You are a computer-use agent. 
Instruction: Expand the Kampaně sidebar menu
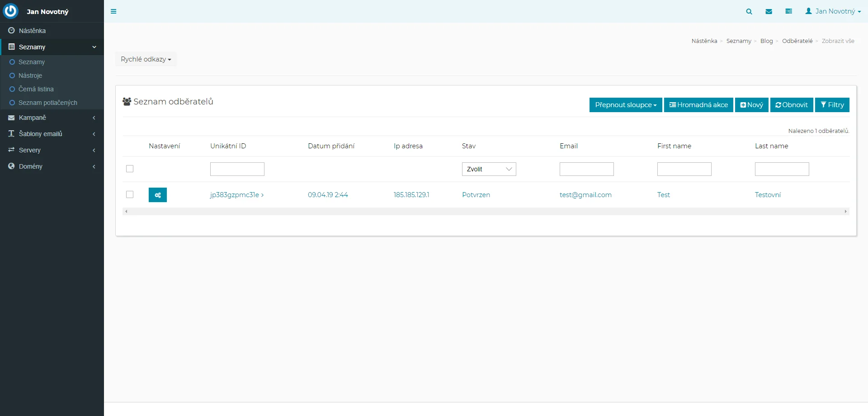click(x=52, y=118)
